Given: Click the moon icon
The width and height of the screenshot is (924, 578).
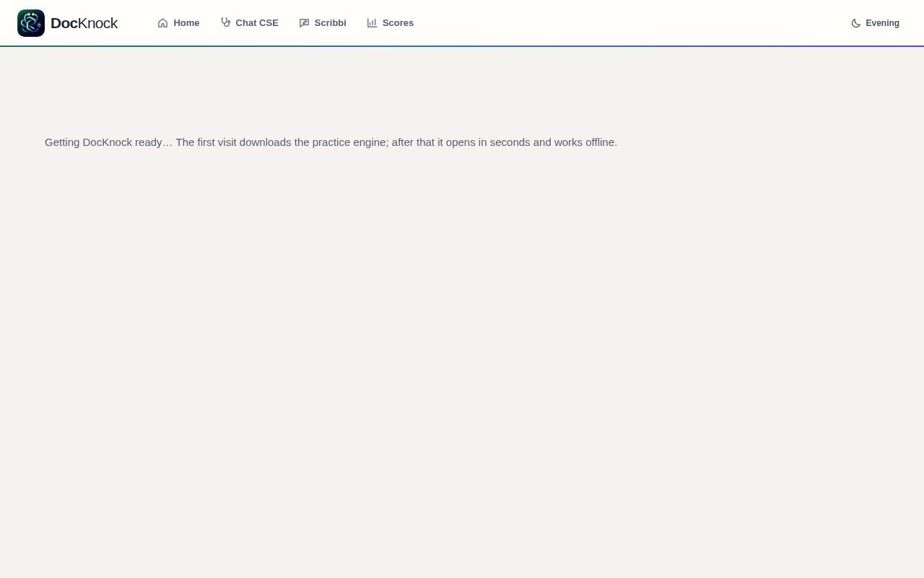Looking at the screenshot, I should point(855,23).
